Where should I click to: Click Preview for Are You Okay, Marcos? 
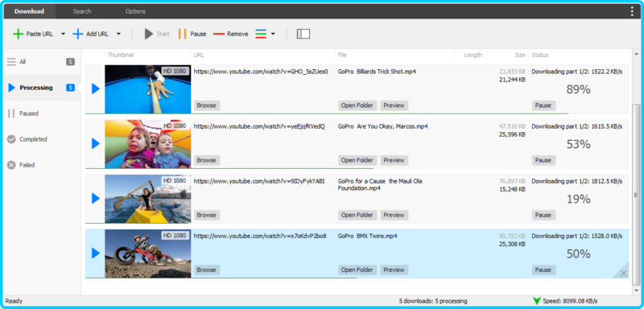(394, 160)
